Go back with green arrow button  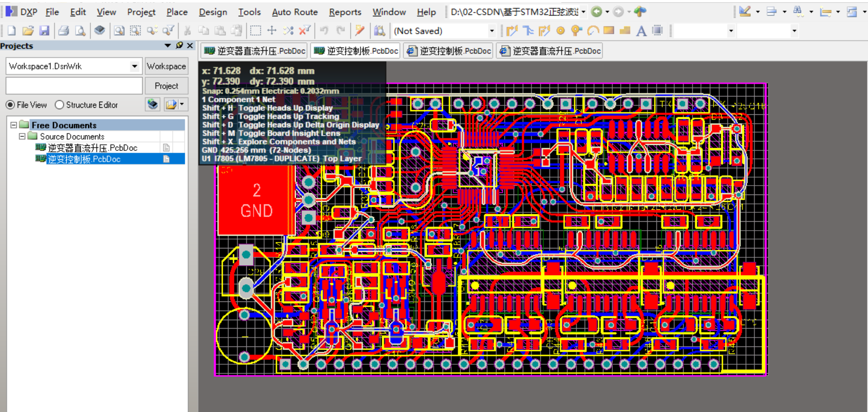[596, 12]
